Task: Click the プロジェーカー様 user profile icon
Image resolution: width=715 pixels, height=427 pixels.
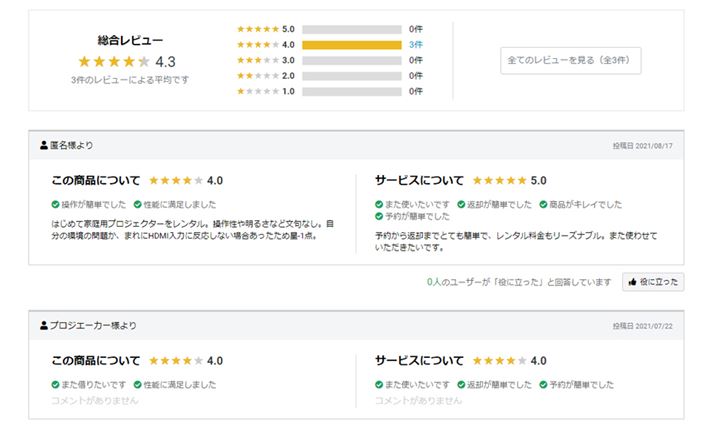Action: (44, 326)
